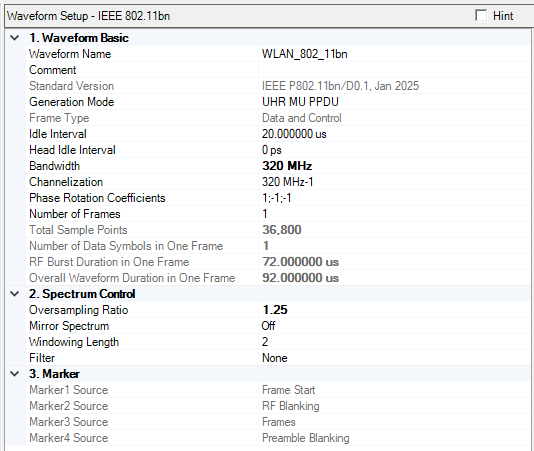Click the empty Comment value field
The height and width of the screenshot is (451, 534).
(x=394, y=70)
